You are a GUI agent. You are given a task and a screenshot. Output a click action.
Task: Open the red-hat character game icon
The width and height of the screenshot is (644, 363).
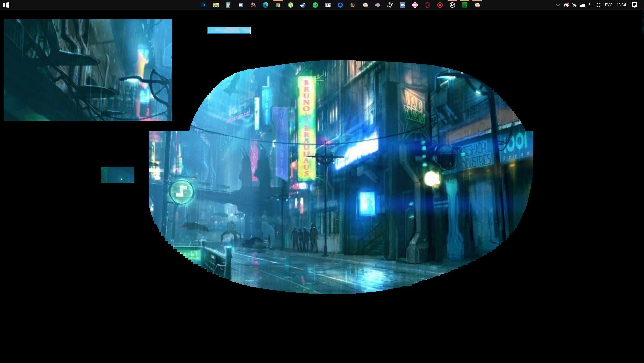pyautogui.click(x=253, y=5)
